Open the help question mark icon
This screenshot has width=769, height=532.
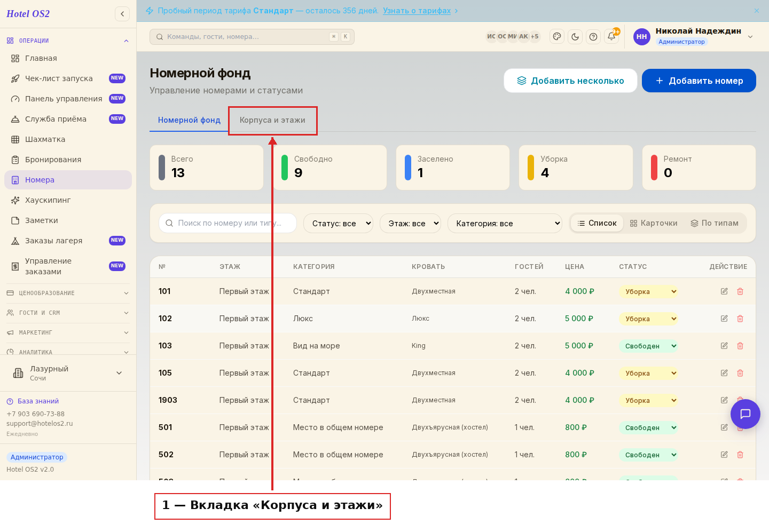click(x=593, y=36)
